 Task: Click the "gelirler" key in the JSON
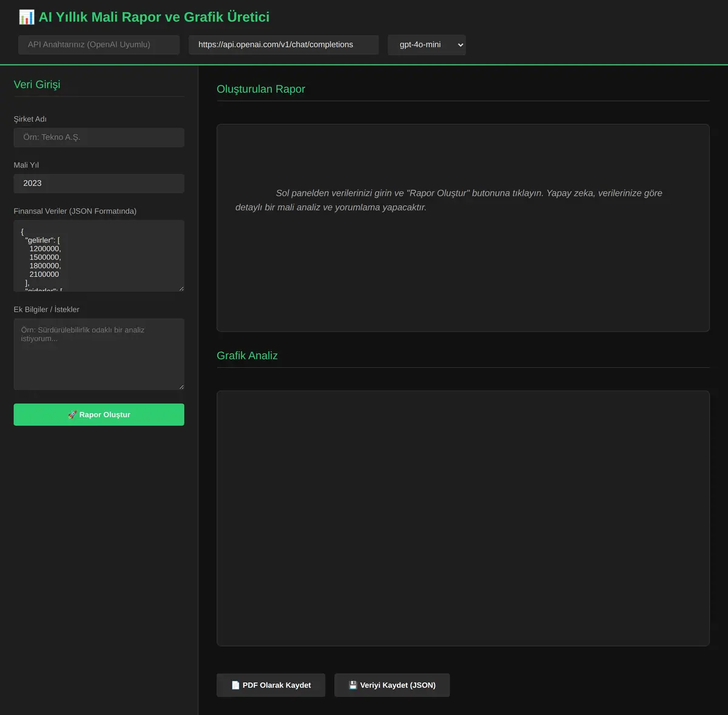tap(40, 240)
